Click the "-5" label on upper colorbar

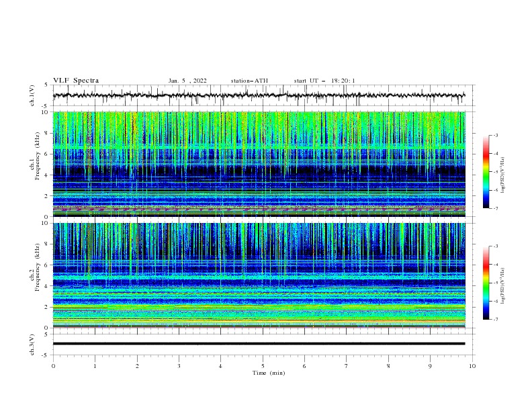tap(496, 172)
